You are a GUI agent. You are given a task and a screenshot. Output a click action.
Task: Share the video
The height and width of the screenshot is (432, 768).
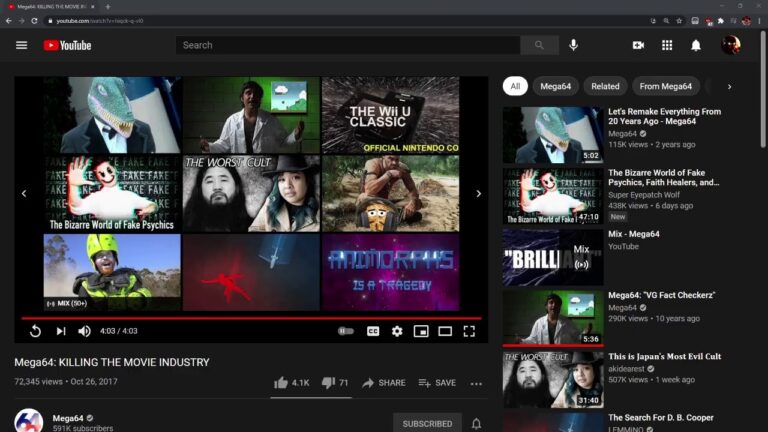[384, 383]
